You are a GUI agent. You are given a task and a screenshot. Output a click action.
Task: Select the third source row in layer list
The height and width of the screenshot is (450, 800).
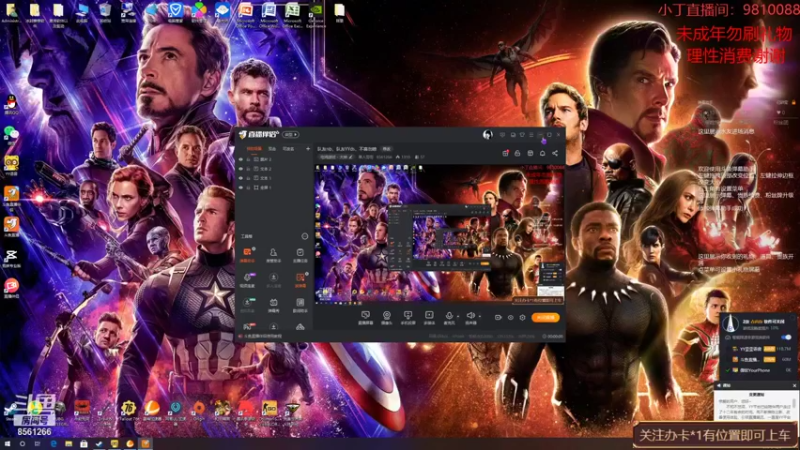point(274,178)
